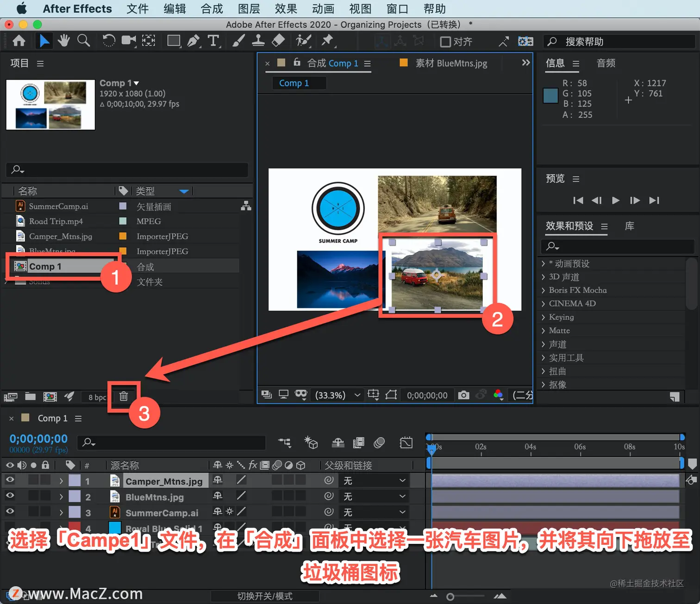Image resolution: width=700 pixels, height=604 pixels.
Task: Click the play button in Preview panel
Action: pos(615,200)
